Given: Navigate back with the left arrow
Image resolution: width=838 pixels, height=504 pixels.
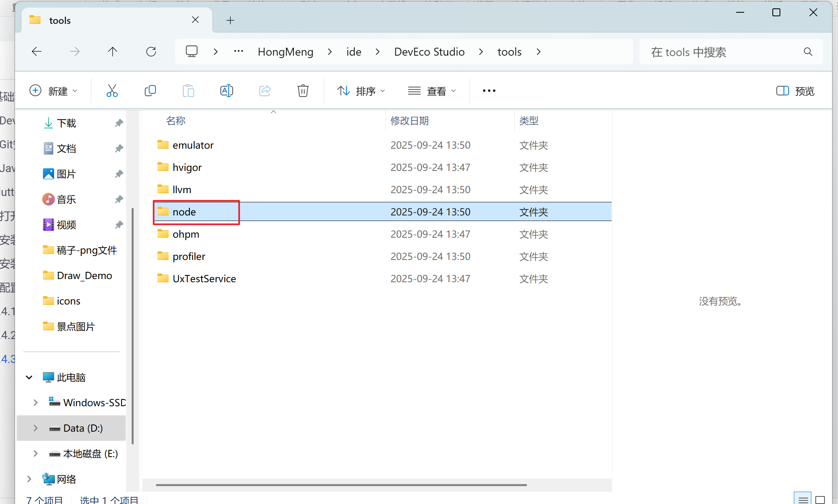Looking at the screenshot, I should pos(37,52).
